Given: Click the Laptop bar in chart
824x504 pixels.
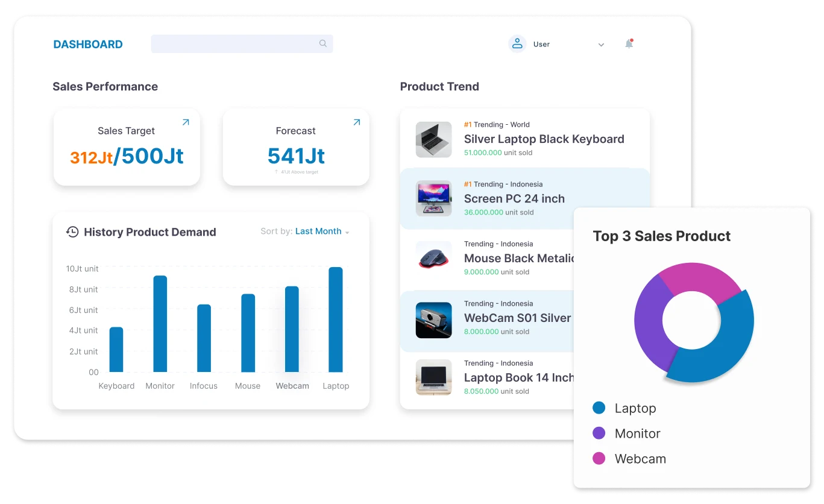Looking at the screenshot, I should click(335, 320).
